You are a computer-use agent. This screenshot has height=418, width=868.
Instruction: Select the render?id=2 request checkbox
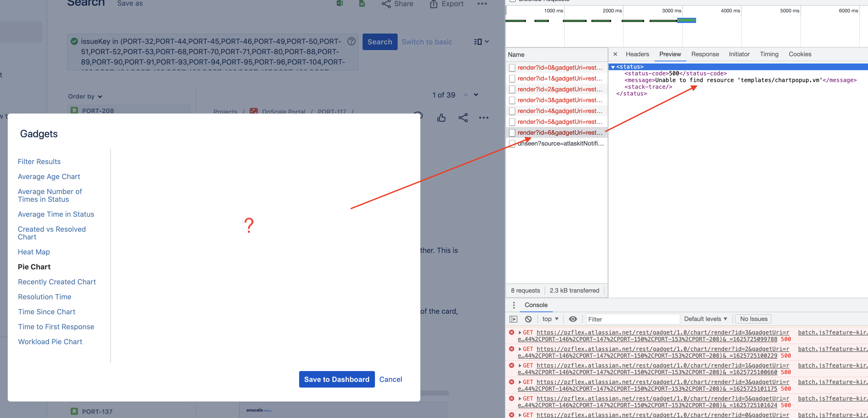512,89
